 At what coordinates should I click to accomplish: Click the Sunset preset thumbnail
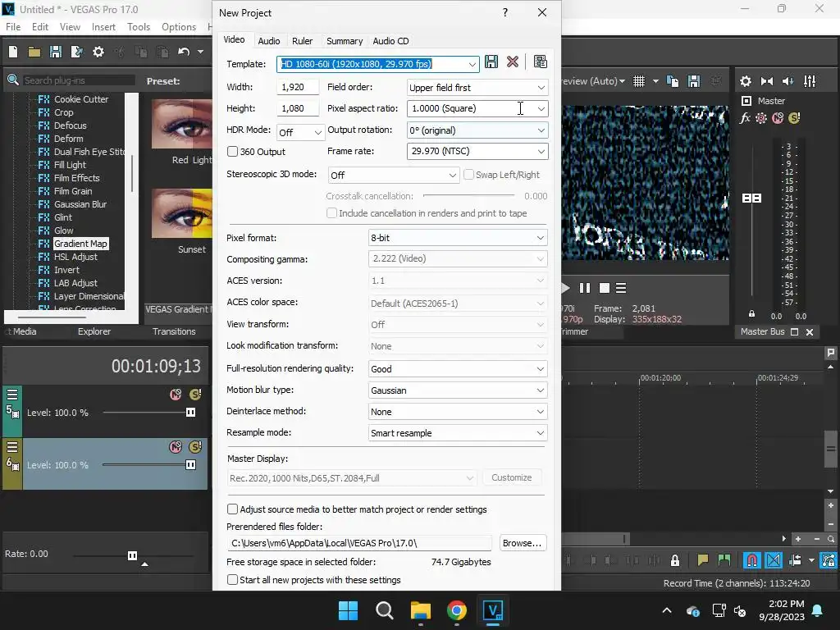182,213
